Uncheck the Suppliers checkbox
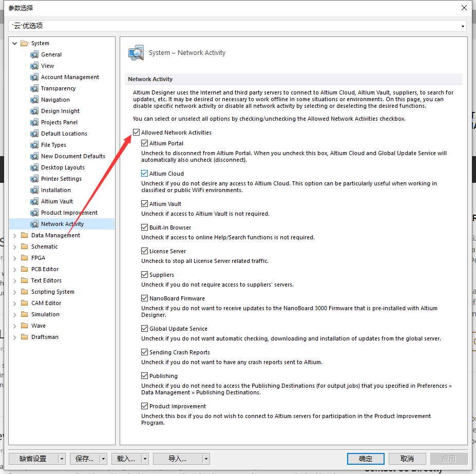 point(144,275)
